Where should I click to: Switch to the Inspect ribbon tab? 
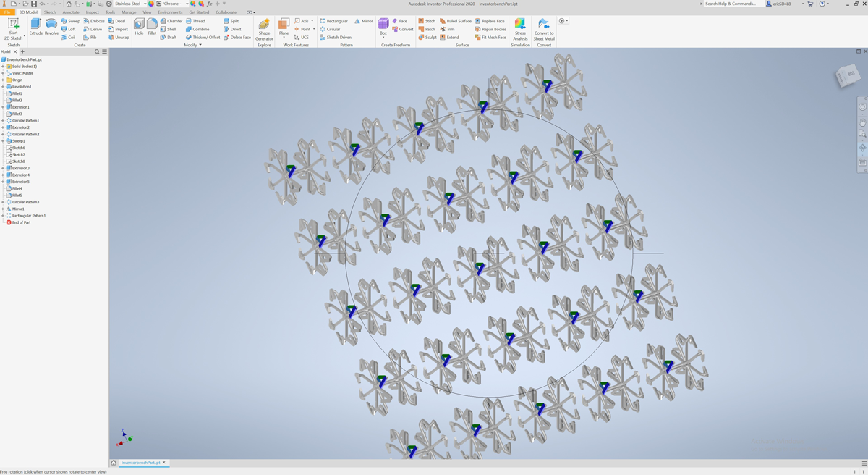coord(92,12)
